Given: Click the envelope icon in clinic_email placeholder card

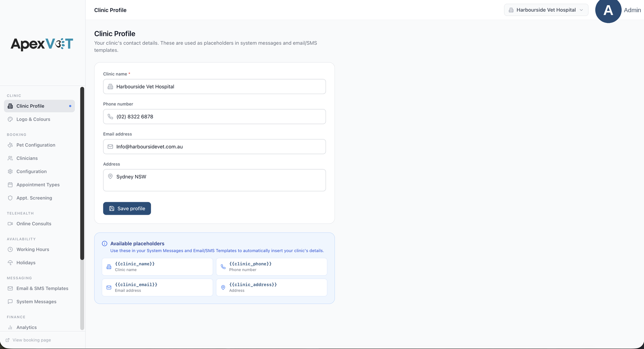Looking at the screenshot, I should (x=109, y=287).
